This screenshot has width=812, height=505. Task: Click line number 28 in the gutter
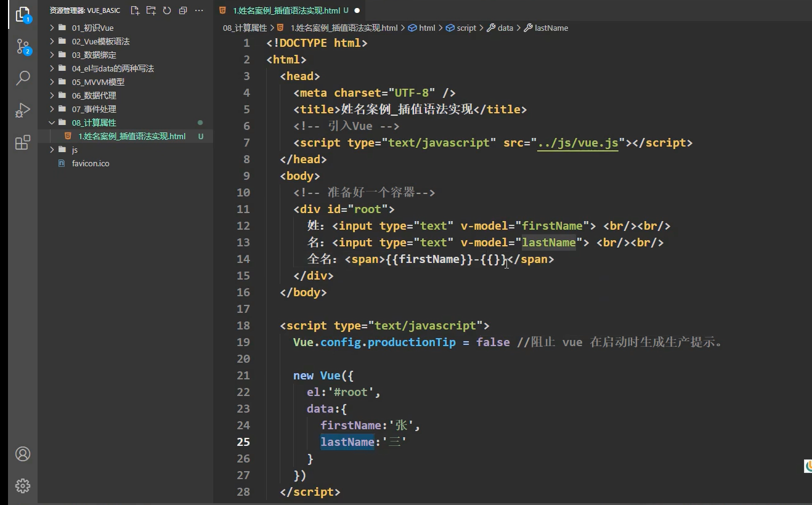[243, 492]
